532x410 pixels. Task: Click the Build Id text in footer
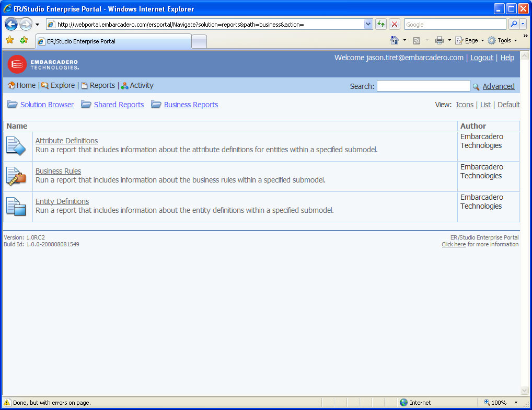pyautogui.click(x=41, y=244)
